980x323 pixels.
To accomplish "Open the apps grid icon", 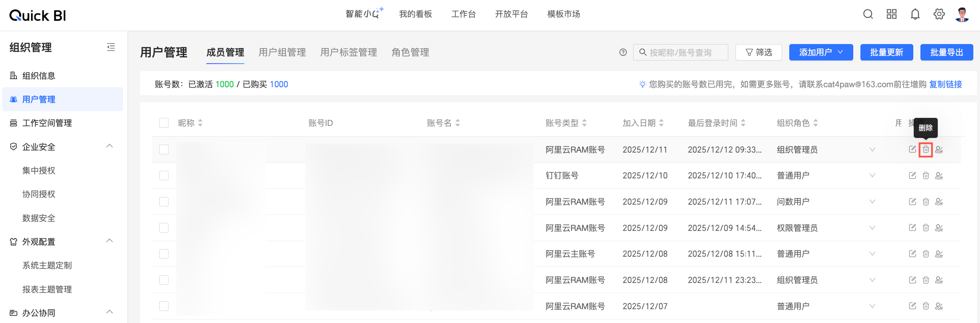I will tap(892, 14).
